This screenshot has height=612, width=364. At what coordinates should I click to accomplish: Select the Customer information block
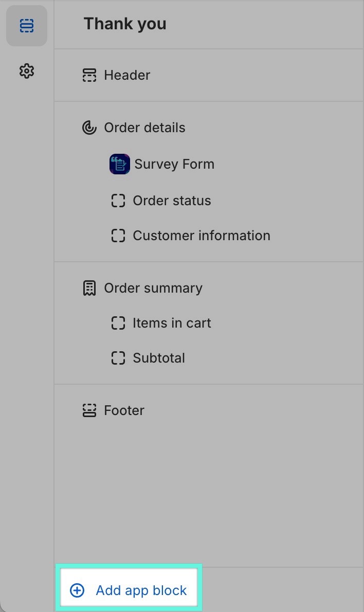tap(202, 236)
